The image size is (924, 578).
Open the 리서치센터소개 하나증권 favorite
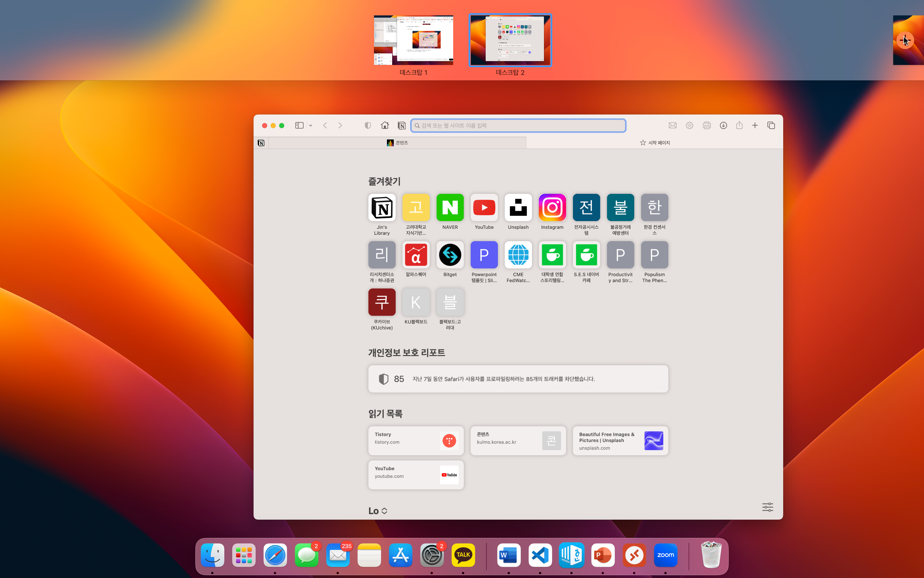click(x=382, y=262)
